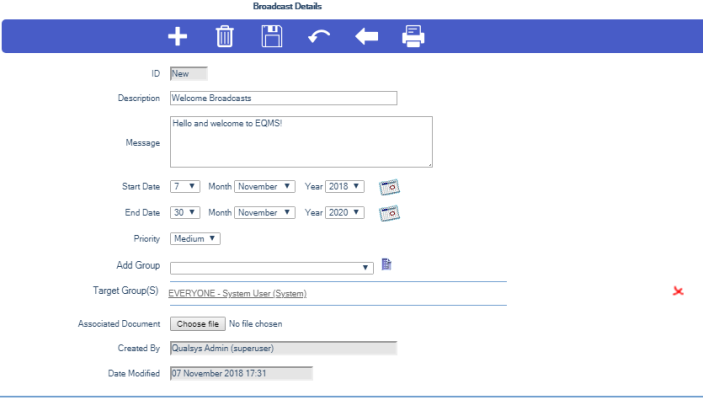This screenshot has height=400, width=703.
Task: Click the Add Group label
Action: click(x=138, y=265)
